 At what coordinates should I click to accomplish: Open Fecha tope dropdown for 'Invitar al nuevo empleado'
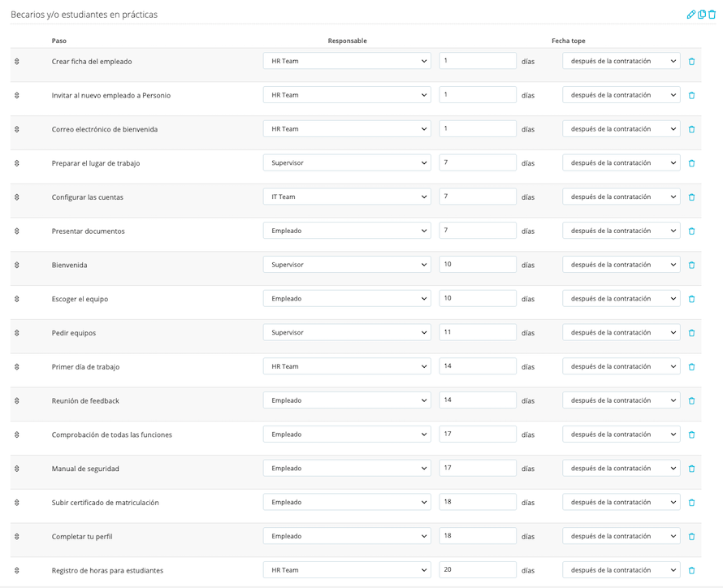click(x=621, y=95)
